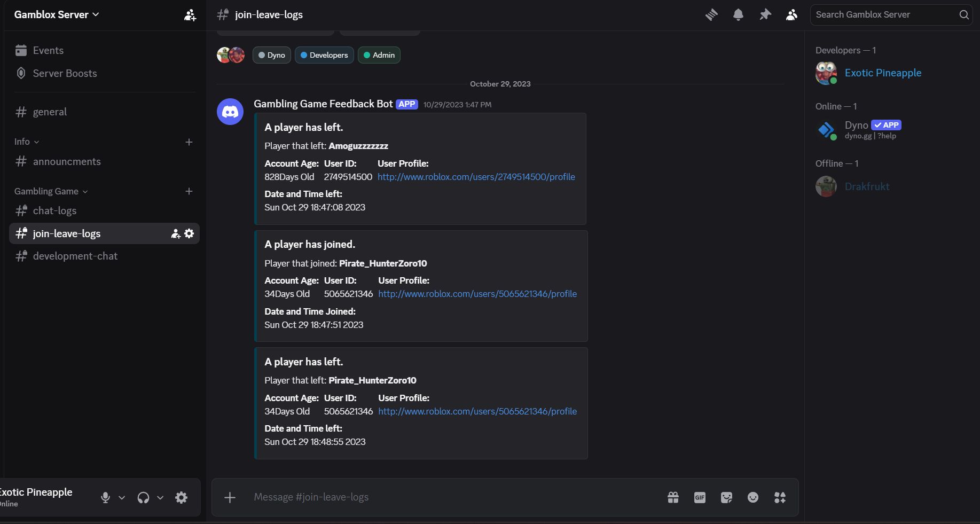Viewport: 980px width, 524px height.
Task: Open the Events section
Action: tap(104, 50)
